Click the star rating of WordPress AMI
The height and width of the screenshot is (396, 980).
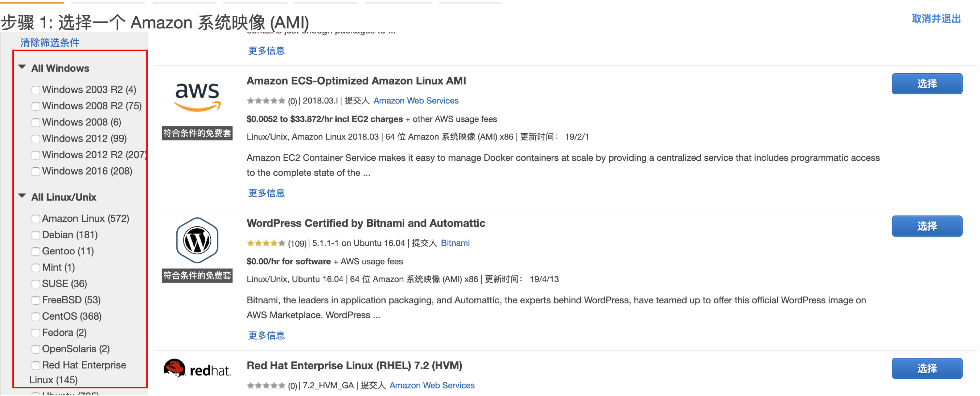(x=266, y=243)
